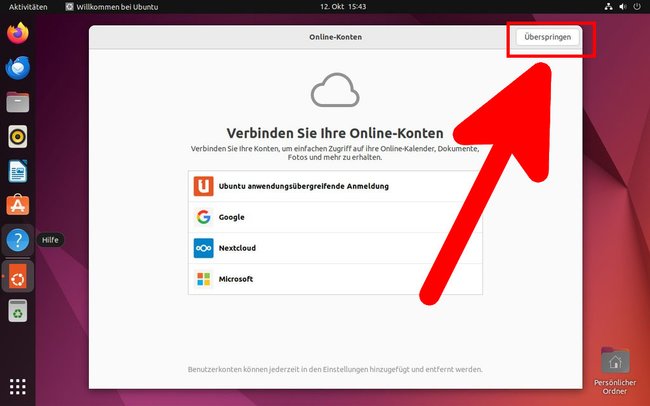Launch LibreOffice Writer from the dock
Screen dimensions: 650x406
(x=17, y=171)
